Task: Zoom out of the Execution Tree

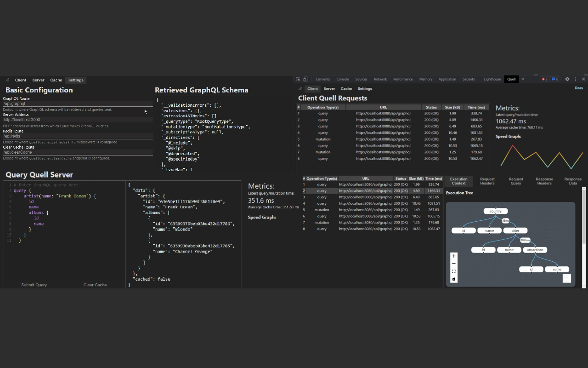Action: pyautogui.click(x=454, y=264)
